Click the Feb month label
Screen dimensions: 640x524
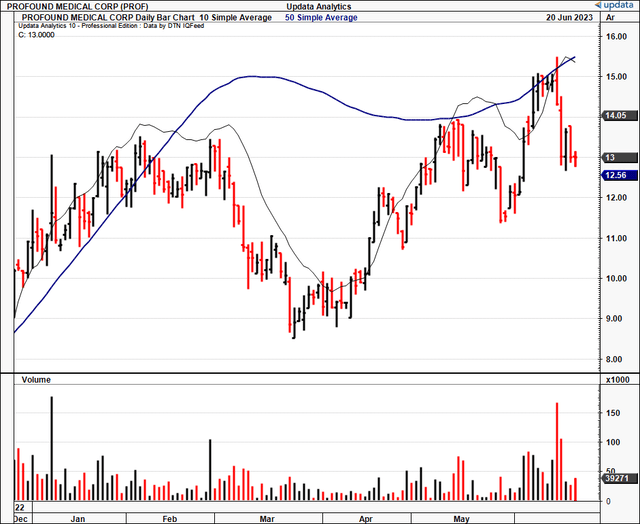tap(170, 519)
